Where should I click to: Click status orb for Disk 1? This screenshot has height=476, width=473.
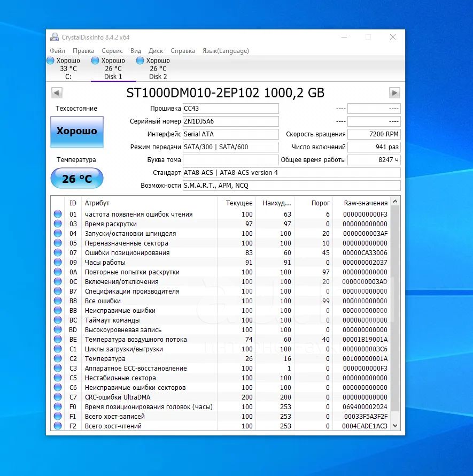coord(95,60)
